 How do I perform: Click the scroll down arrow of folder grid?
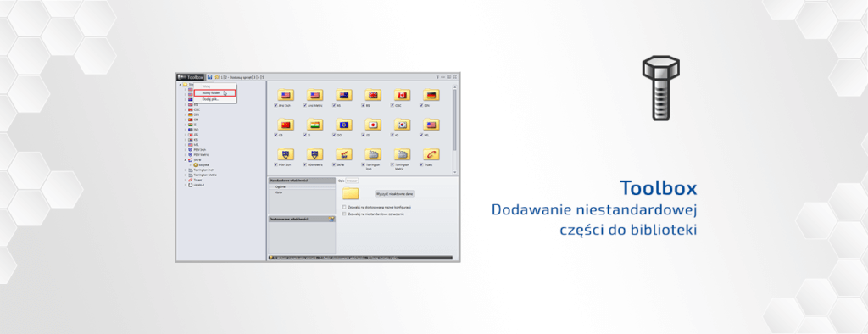coord(454,172)
